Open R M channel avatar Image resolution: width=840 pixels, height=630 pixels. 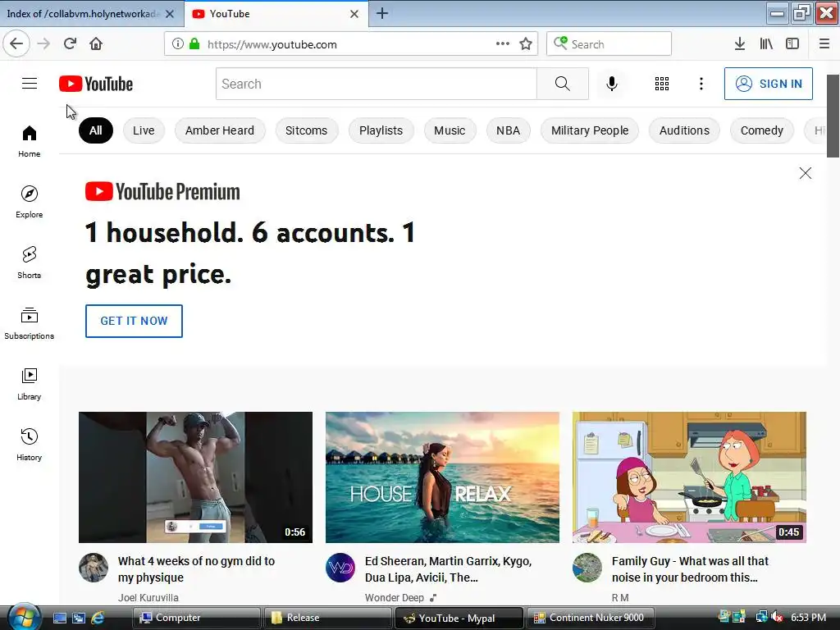point(587,568)
